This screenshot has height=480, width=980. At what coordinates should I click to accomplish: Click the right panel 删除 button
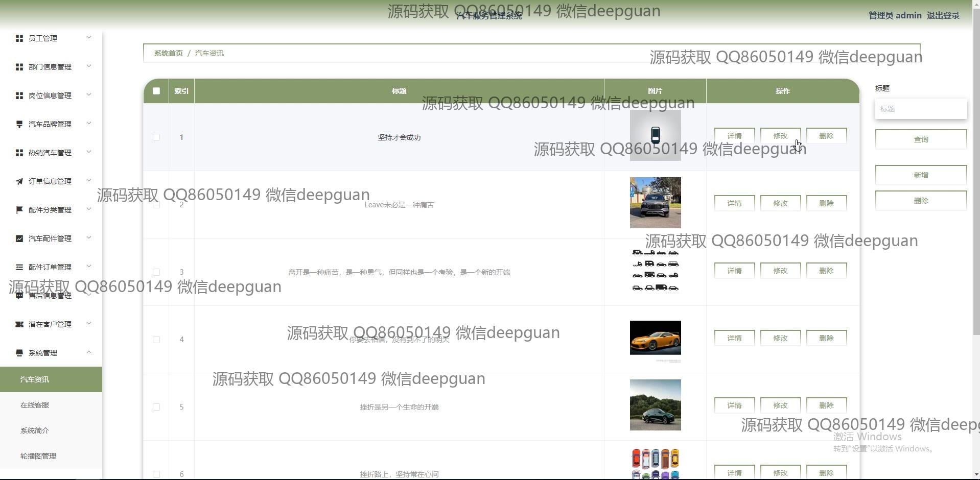tap(921, 201)
